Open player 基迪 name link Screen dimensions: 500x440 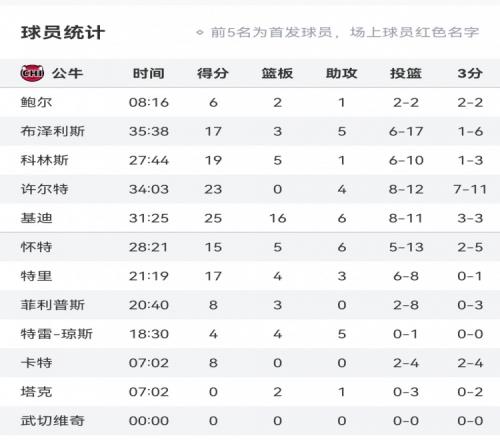36,218
